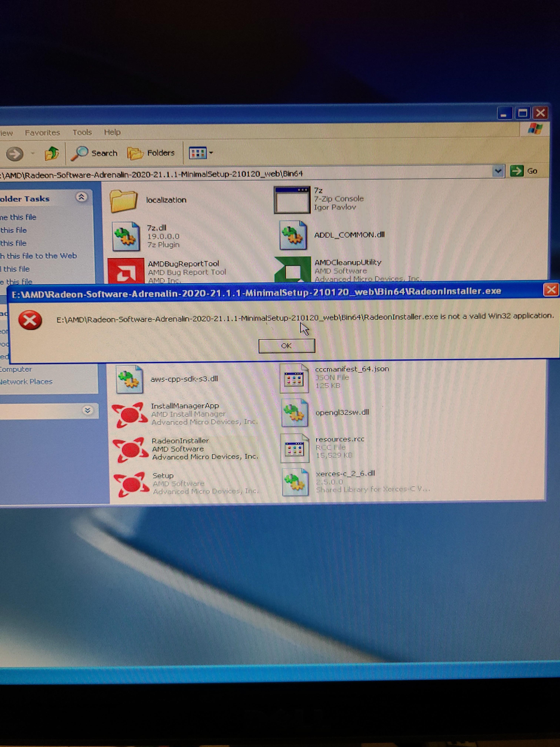Open the Favorites menu
Screen dimensions: 560x747
tap(43, 132)
